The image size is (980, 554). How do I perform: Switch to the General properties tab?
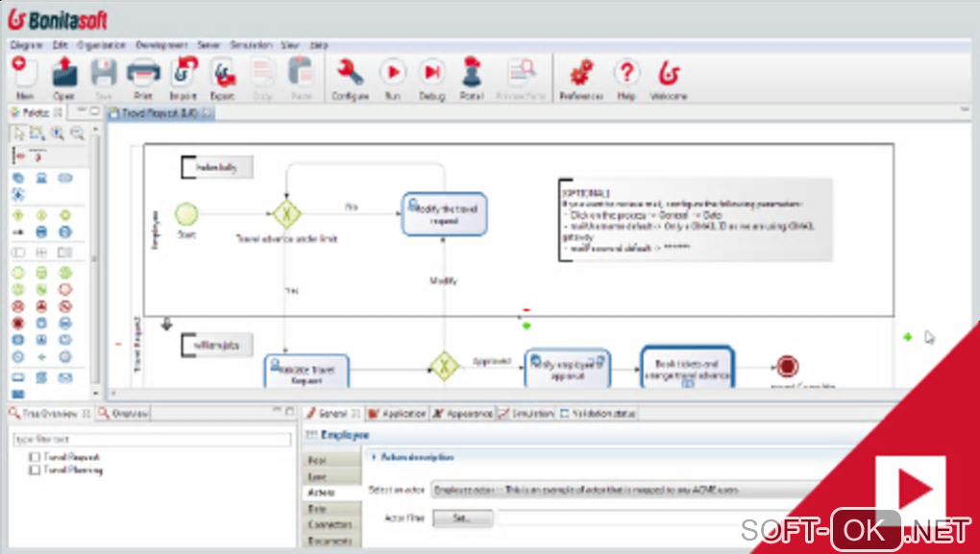tap(333, 414)
